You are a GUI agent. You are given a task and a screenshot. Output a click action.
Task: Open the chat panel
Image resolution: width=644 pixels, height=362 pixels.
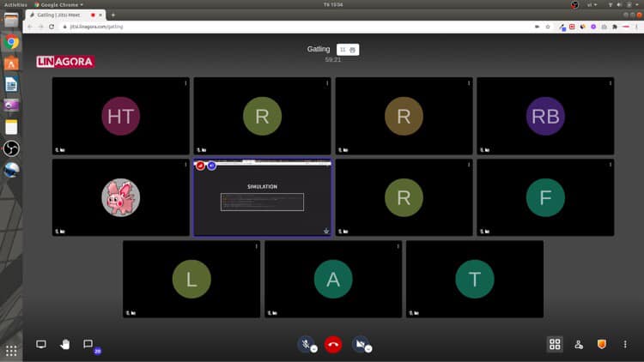(88, 344)
